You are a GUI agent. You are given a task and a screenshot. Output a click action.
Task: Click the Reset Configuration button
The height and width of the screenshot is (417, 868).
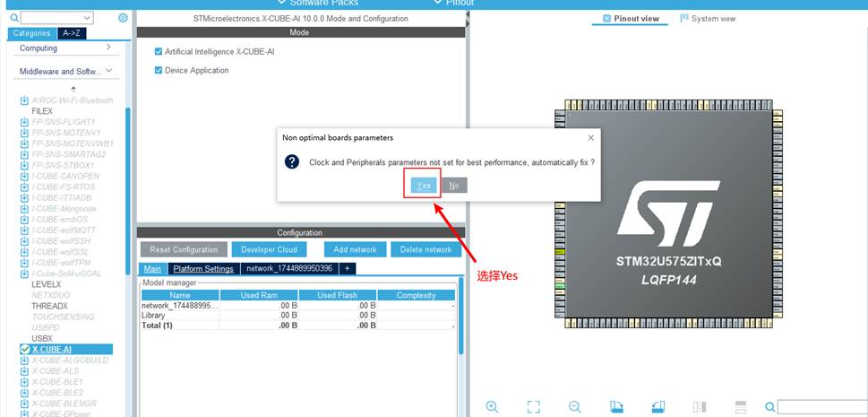pos(184,249)
